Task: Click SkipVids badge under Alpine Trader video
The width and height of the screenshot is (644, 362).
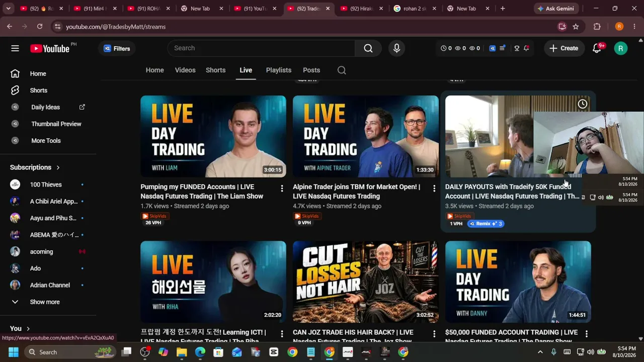Action: coord(307,216)
